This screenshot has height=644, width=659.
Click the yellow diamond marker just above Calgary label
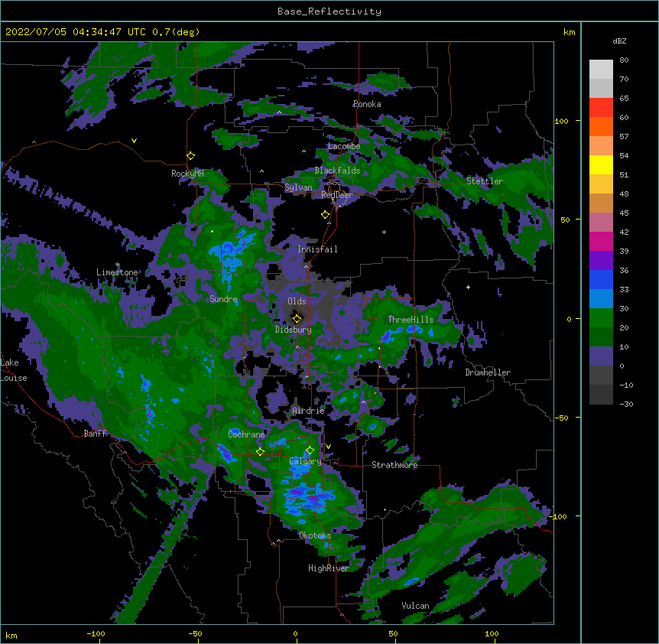point(310,450)
